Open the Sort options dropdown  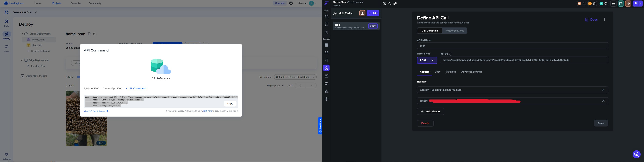[x=295, y=77]
